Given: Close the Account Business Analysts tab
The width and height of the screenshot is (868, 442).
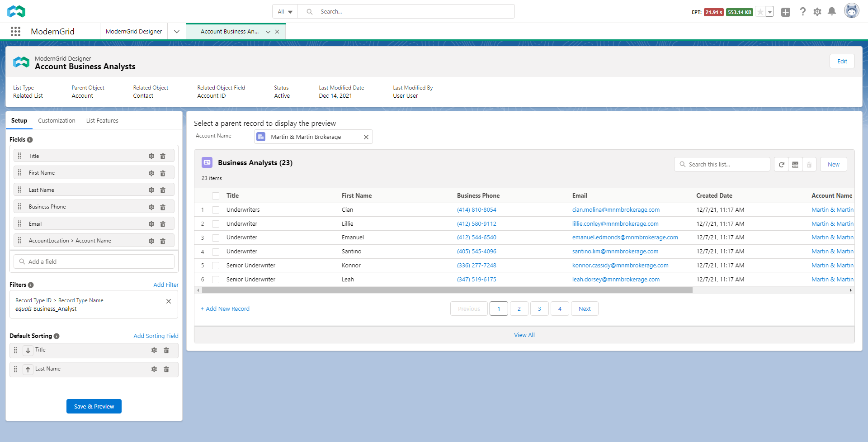Looking at the screenshot, I should coord(277,32).
